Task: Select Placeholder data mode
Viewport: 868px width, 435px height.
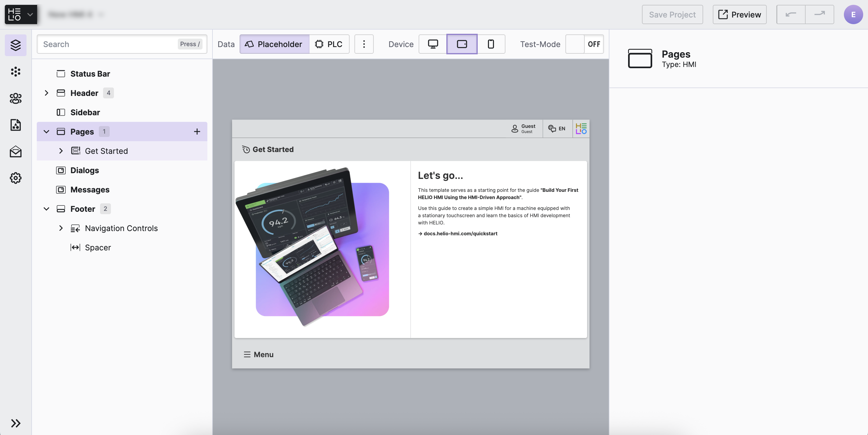Action: 274,44
